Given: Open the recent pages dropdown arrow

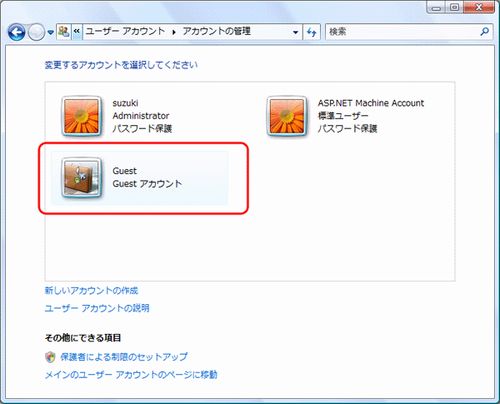Looking at the screenshot, I should tap(50, 32).
